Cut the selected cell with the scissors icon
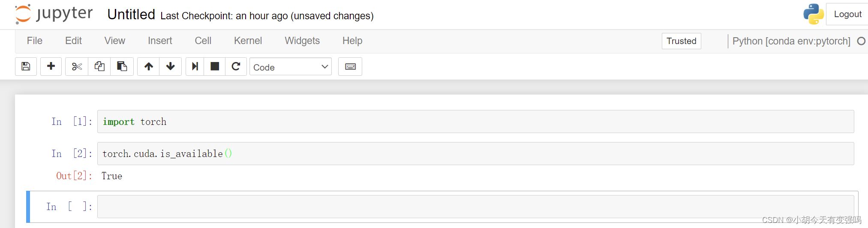The width and height of the screenshot is (868, 228). (77, 66)
